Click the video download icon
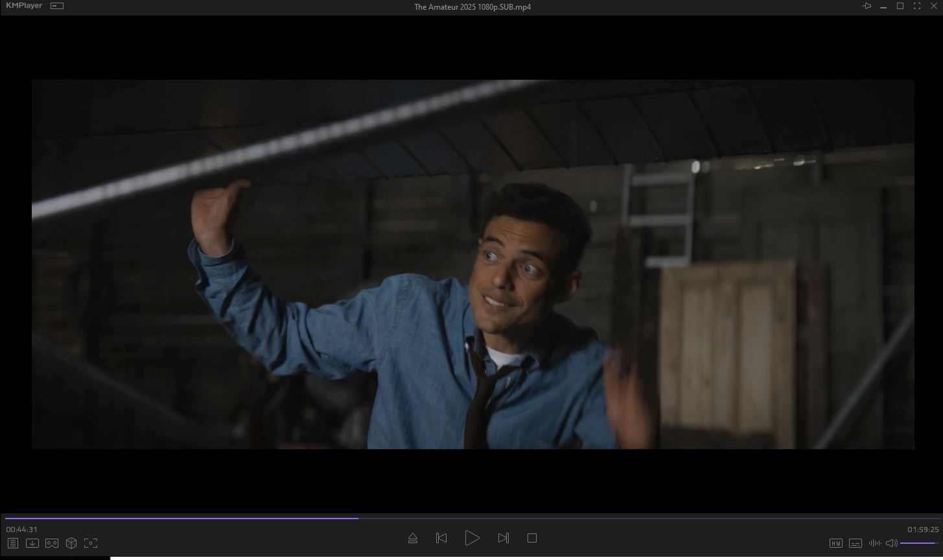Image resolution: width=943 pixels, height=560 pixels. (x=32, y=543)
